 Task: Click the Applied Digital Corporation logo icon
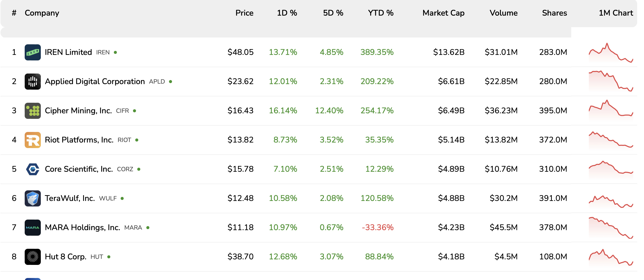[32, 82]
